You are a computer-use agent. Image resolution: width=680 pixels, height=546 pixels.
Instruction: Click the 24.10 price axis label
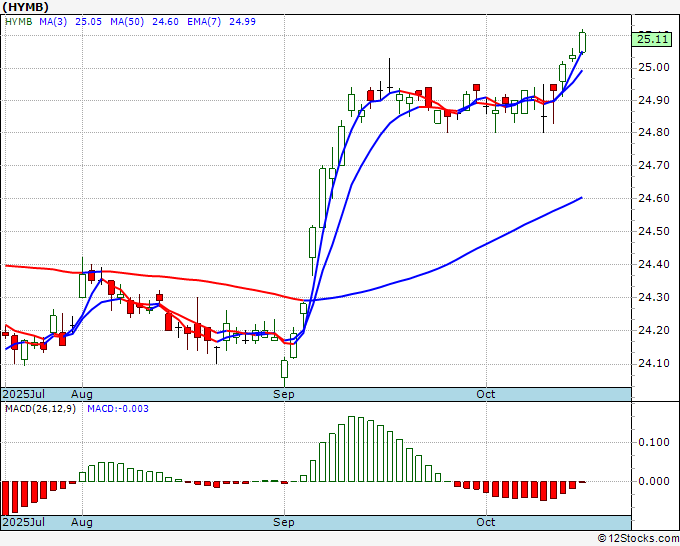(654, 363)
